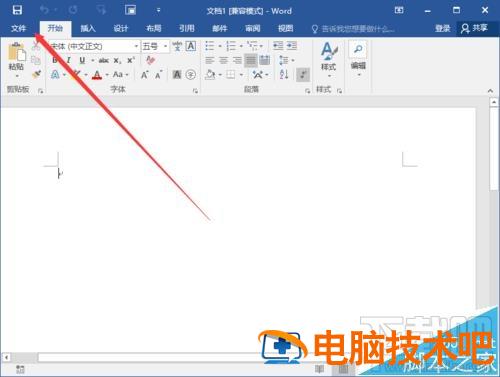Open the underline style dropdown arrow
The width and height of the screenshot is (500, 377).
tap(92, 61)
